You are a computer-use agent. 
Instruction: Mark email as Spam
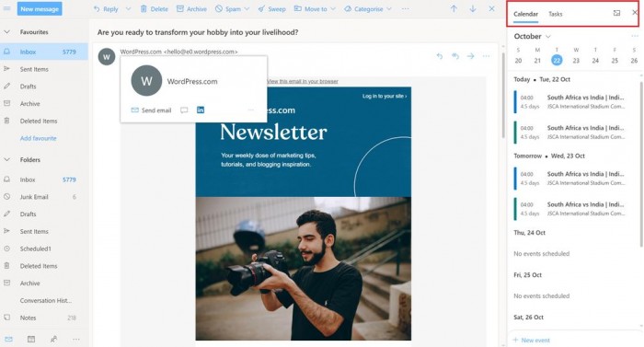(x=228, y=8)
